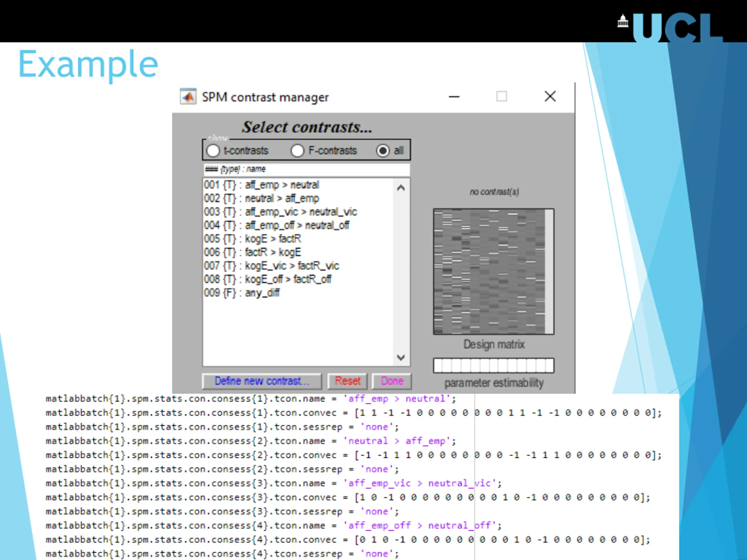Click the contrast list scroll up arrow
This screenshot has width=747, height=560.
click(x=401, y=188)
